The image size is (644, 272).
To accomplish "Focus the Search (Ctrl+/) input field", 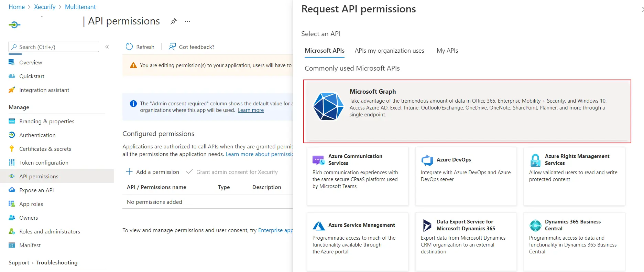I will coord(54,47).
